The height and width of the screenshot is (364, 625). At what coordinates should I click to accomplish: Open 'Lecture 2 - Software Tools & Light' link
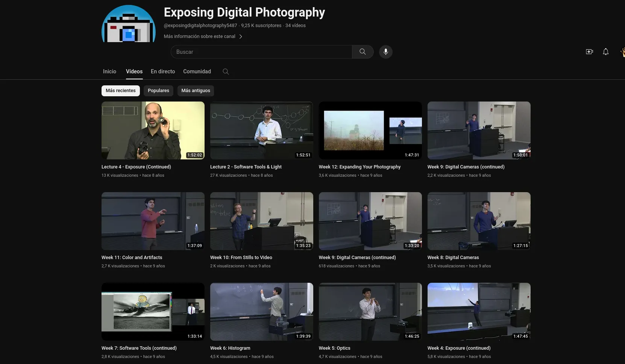pos(246,167)
